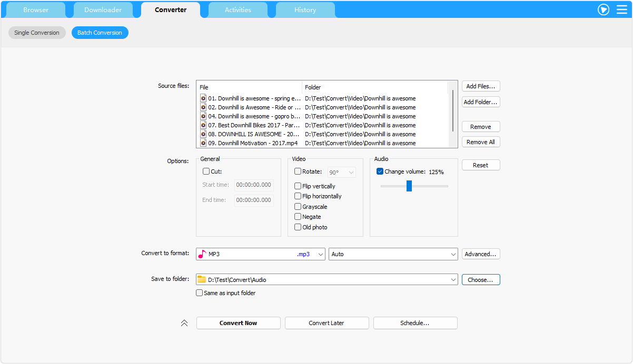Click the Add Files button

(x=481, y=86)
